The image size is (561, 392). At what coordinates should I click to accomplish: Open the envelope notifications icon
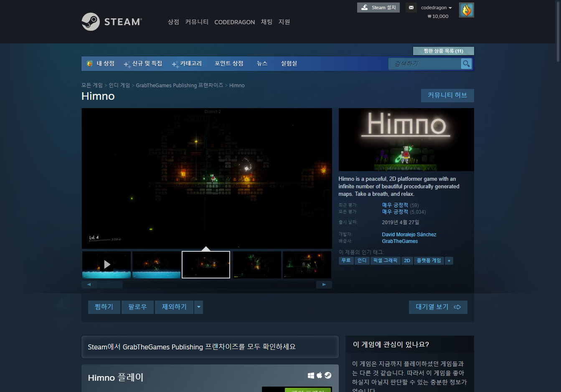(411, 8)
